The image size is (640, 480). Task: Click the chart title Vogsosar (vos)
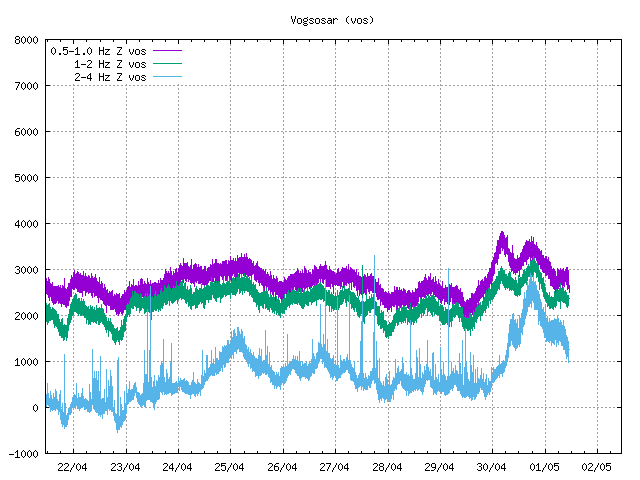[x=332, y=20]
